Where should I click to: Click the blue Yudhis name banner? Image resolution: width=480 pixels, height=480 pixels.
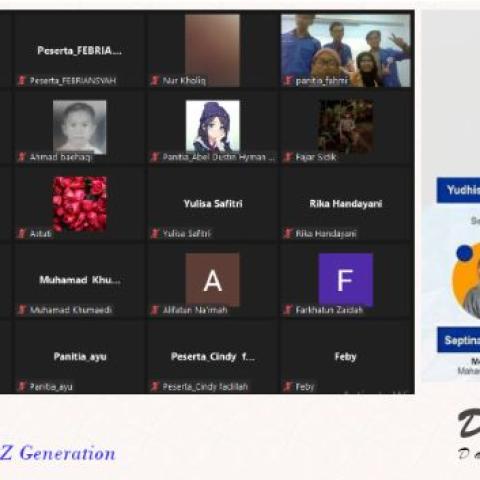point(458,190)
